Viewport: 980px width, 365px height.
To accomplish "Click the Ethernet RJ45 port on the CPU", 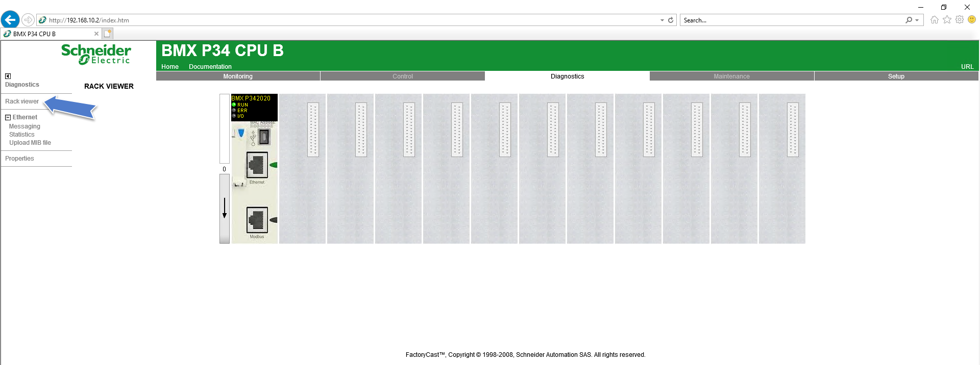I will coord(257,165).
